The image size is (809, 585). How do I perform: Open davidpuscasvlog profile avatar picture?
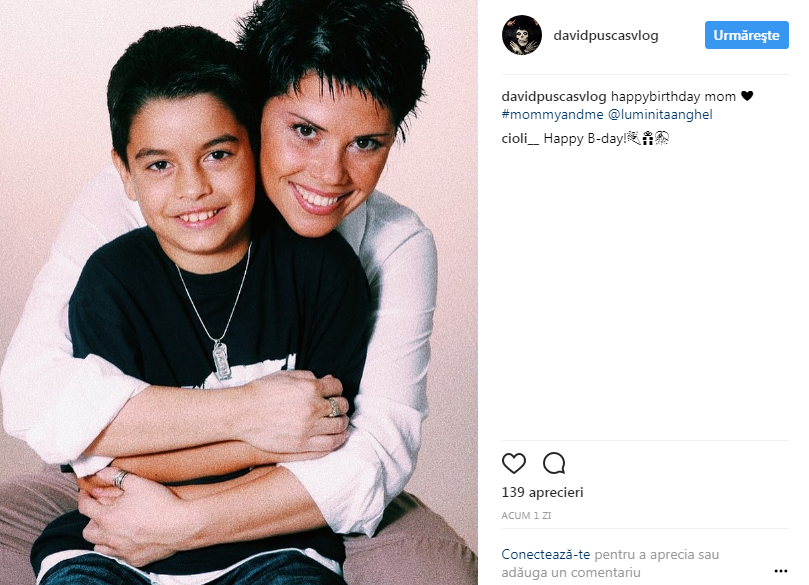click(522, 35)
